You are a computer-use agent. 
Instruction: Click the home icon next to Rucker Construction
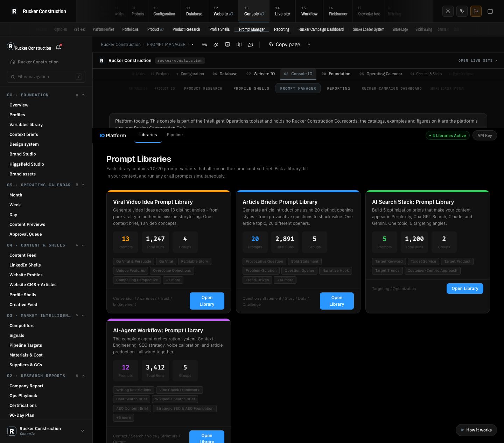point(13,62)
